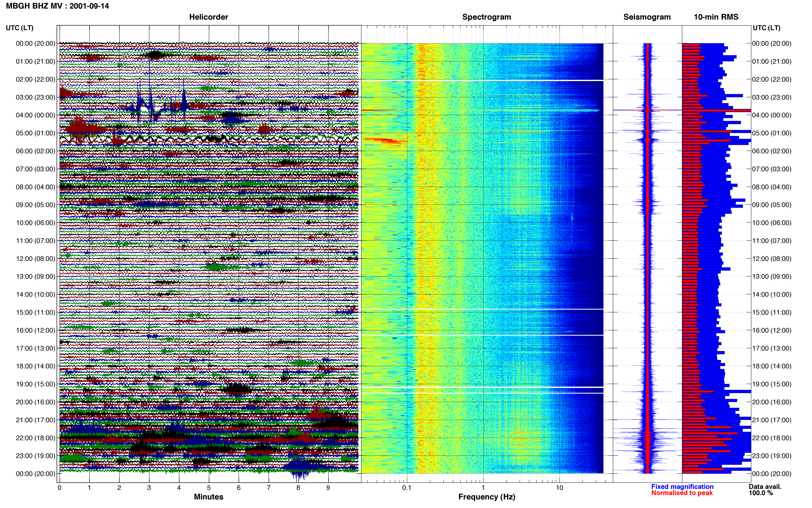Screen dimensions: 812x508
Task: Click '14:00 (10:00)' on right time axis
Action: pyautogui.click(x=772, y=295)
